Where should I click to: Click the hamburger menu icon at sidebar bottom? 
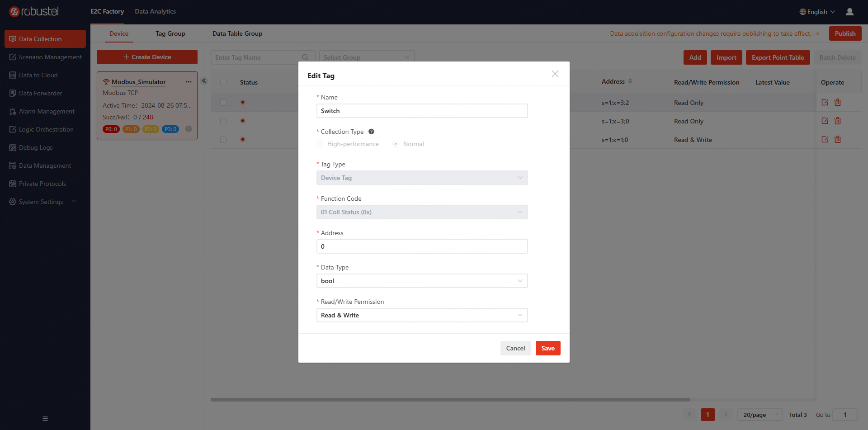(x=45, y=419)
